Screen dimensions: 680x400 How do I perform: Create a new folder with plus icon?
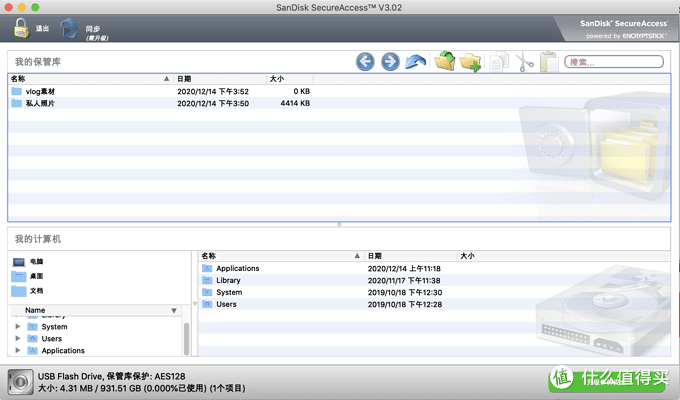pos(471,62)
